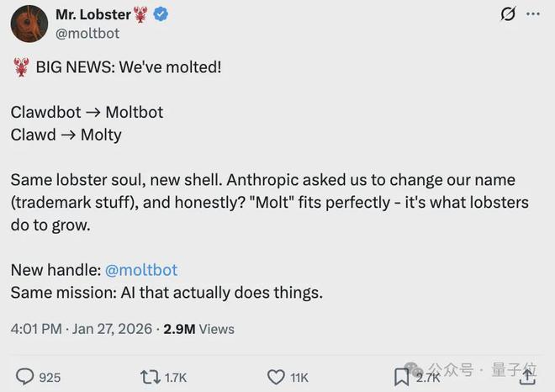Like the tweet with the heart

click(x=276, y=377)
